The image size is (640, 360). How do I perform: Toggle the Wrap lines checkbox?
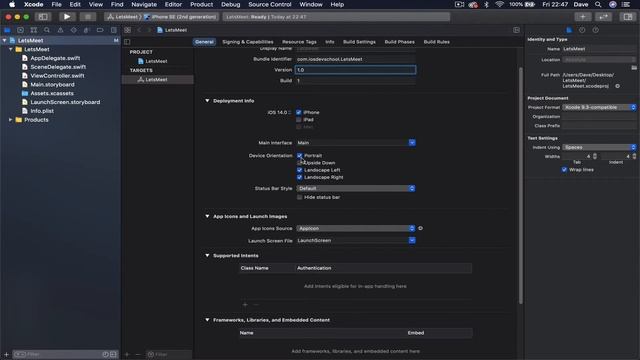[564, 169]
